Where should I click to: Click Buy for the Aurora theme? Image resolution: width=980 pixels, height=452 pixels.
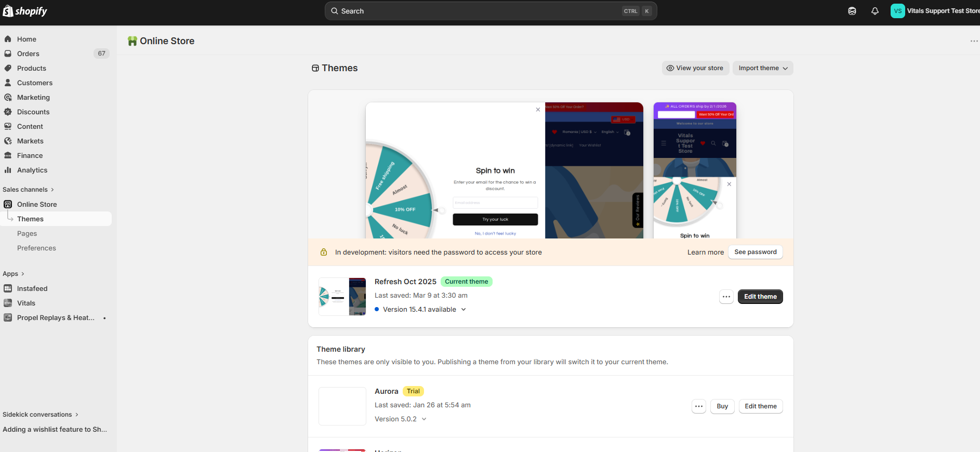point(722,406)
